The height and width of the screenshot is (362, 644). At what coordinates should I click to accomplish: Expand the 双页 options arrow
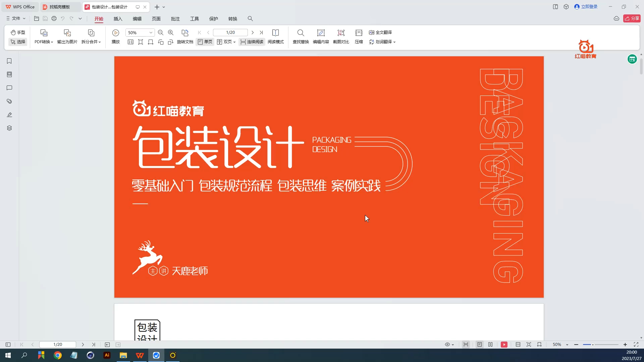[x=234, y=42]
